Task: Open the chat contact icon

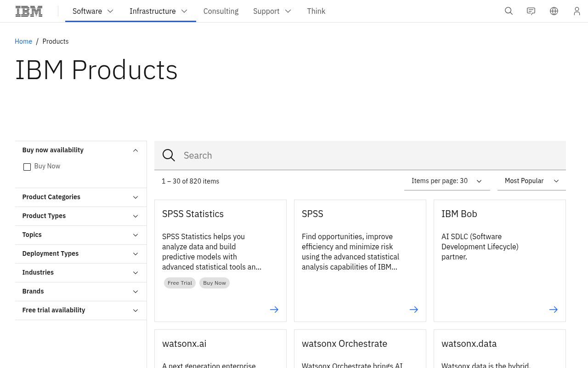Action: (x=531, y=11)
